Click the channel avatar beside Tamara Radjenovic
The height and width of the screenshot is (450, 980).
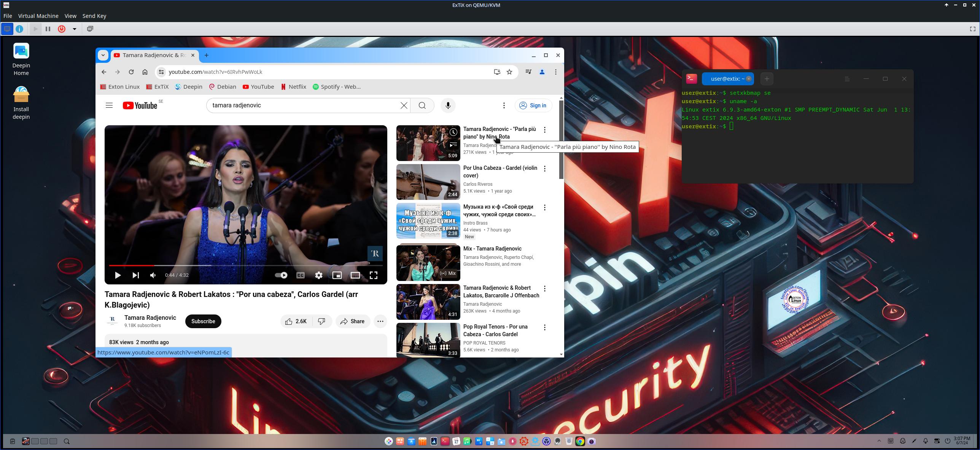click(112, 321)
